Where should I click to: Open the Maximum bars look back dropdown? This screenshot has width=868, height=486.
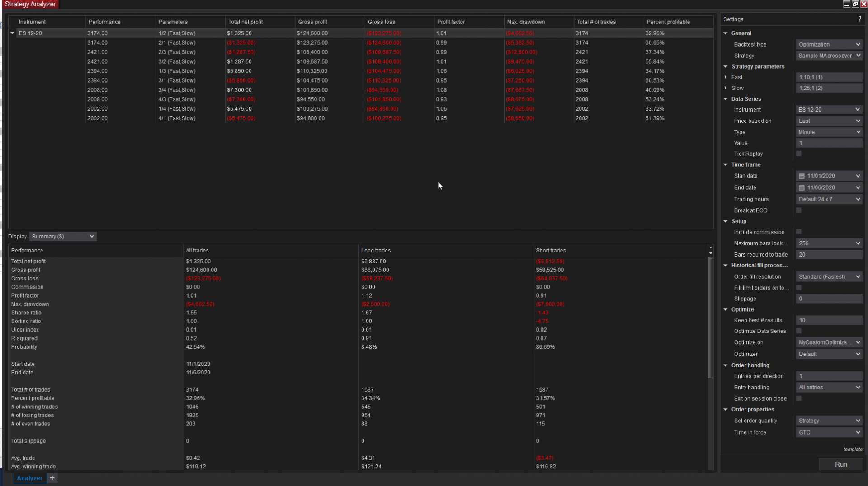pos(829,243)
